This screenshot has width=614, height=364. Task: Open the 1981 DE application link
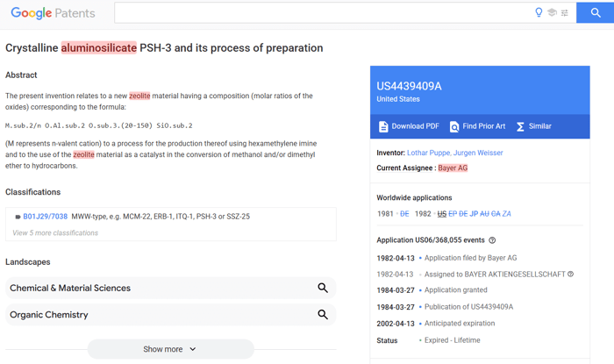point(404,214)
